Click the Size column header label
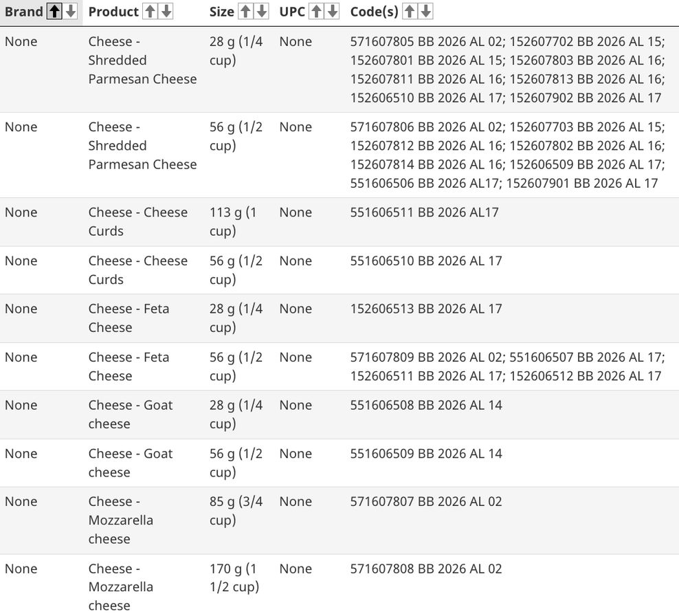Screen dimensions: 679x616 pos(221,12)
